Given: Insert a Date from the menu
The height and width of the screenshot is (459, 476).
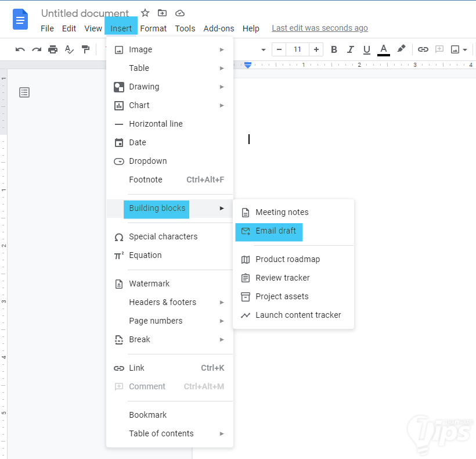Looking at the screenshot, I should coord(170,142).
